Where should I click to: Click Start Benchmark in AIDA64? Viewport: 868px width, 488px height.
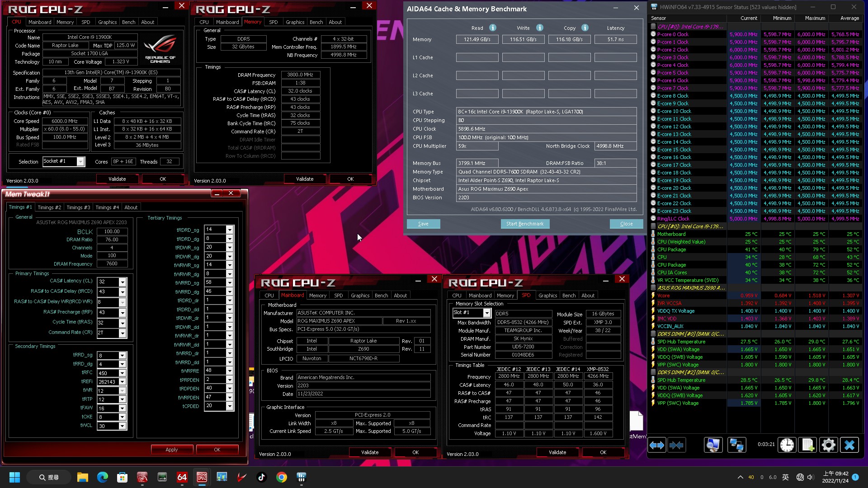(x=525, y=224)
